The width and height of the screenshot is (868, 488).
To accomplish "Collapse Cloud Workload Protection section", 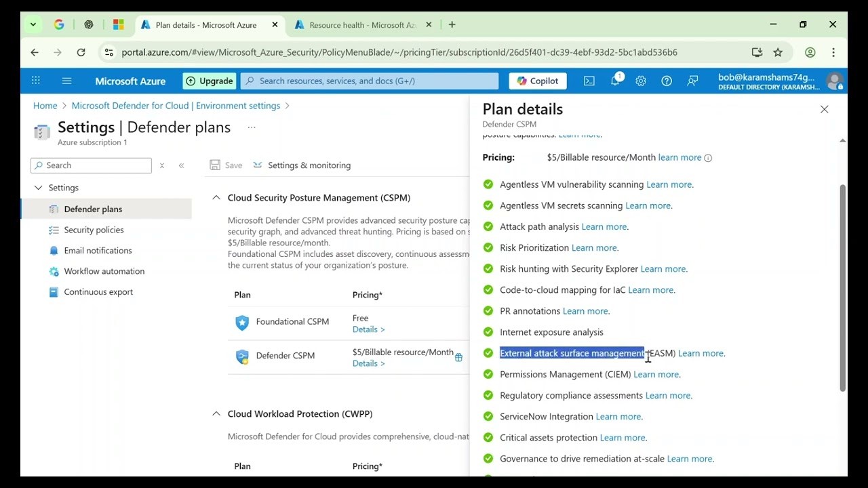I will 216,413.
